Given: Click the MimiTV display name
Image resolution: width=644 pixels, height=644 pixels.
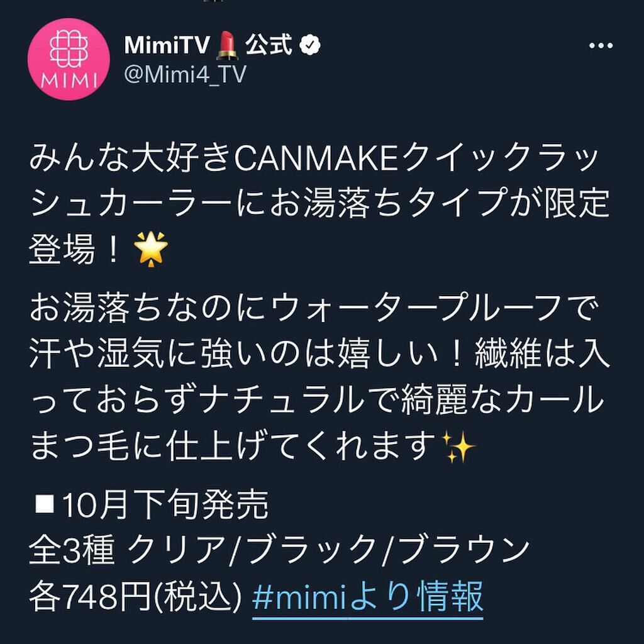Looking at the screenshot, I should [x=167, y=45].
